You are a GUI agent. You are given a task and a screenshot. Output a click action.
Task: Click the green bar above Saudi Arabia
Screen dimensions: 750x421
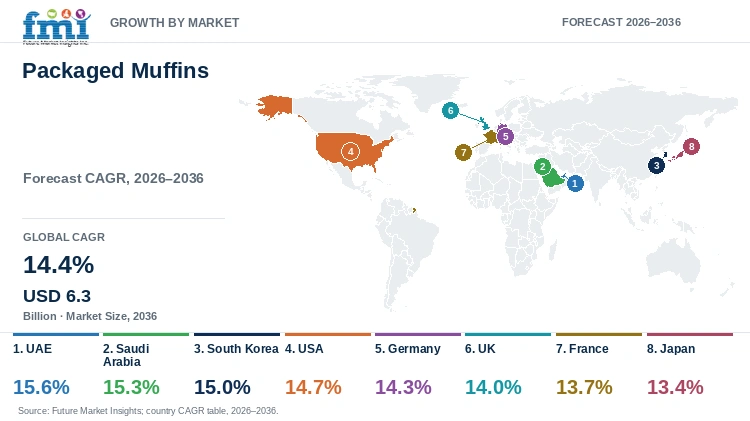(146, 334)
